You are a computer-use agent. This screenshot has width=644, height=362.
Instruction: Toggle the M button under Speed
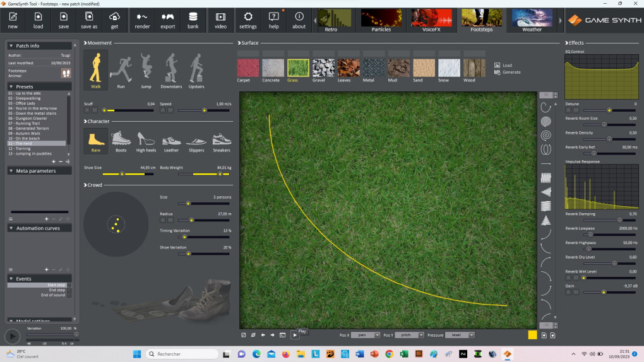170,110
